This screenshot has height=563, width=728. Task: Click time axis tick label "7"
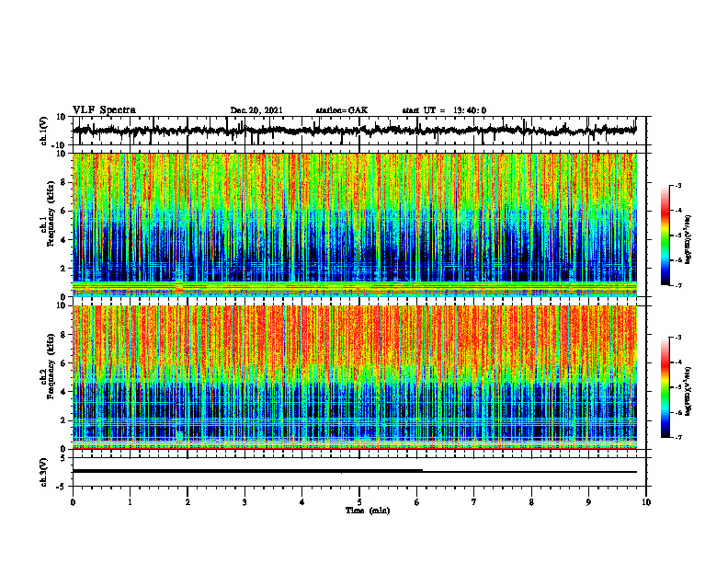(474, 502)
